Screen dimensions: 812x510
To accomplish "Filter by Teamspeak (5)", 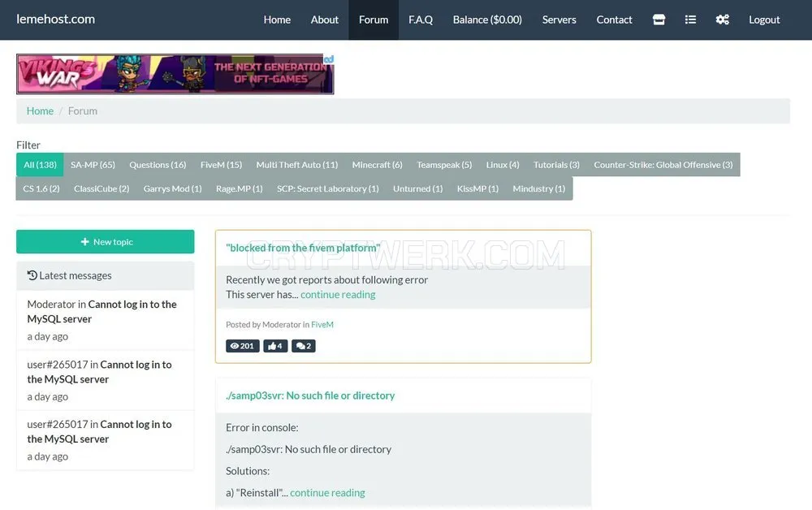I will point(444,165).
